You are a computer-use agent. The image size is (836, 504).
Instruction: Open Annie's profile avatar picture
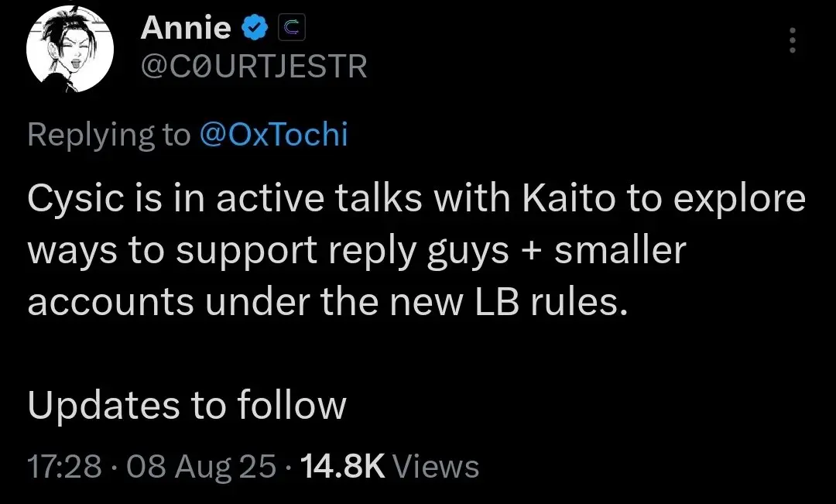coord(70,49)
